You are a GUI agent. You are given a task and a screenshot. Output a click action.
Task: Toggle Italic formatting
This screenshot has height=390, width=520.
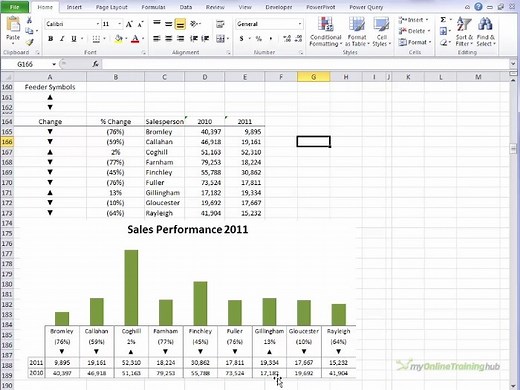pos(62,39)
